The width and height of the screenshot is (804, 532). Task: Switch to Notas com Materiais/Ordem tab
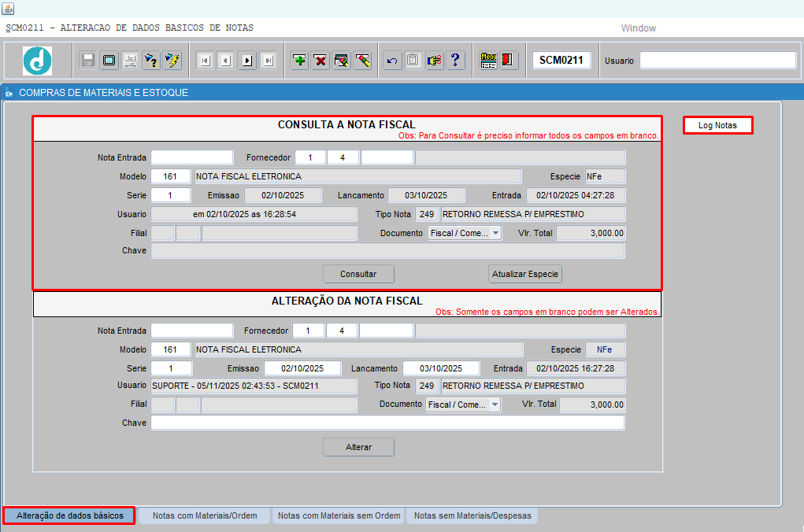point(205,516)
